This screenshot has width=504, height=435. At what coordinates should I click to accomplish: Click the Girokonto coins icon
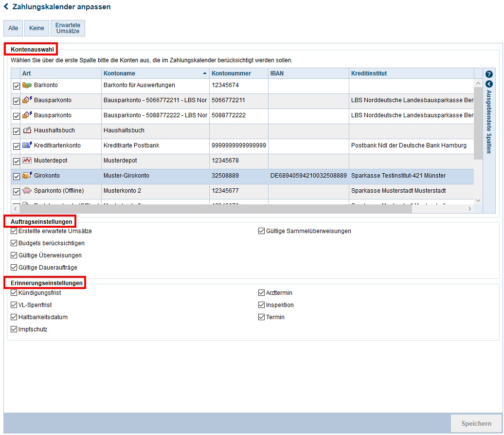(27, 176)
